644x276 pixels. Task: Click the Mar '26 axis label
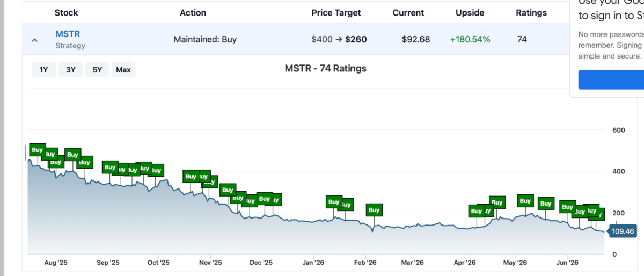(412, 263)
